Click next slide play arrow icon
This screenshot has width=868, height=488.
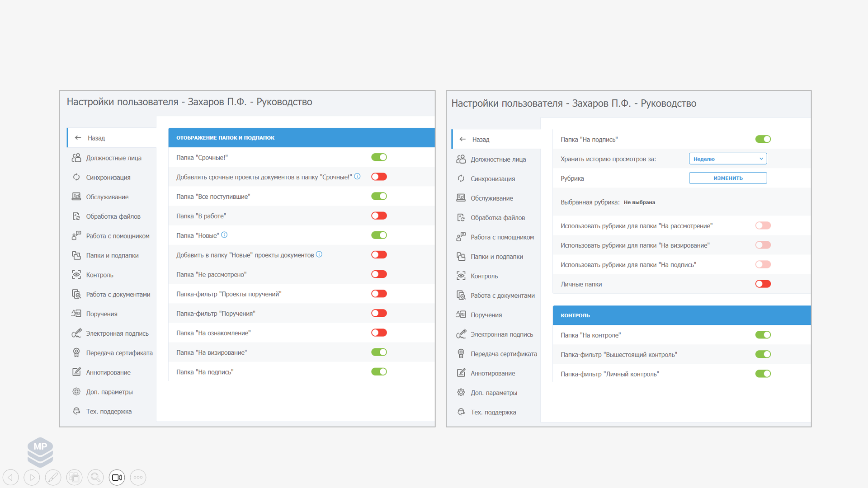click(x=32, y=477)
